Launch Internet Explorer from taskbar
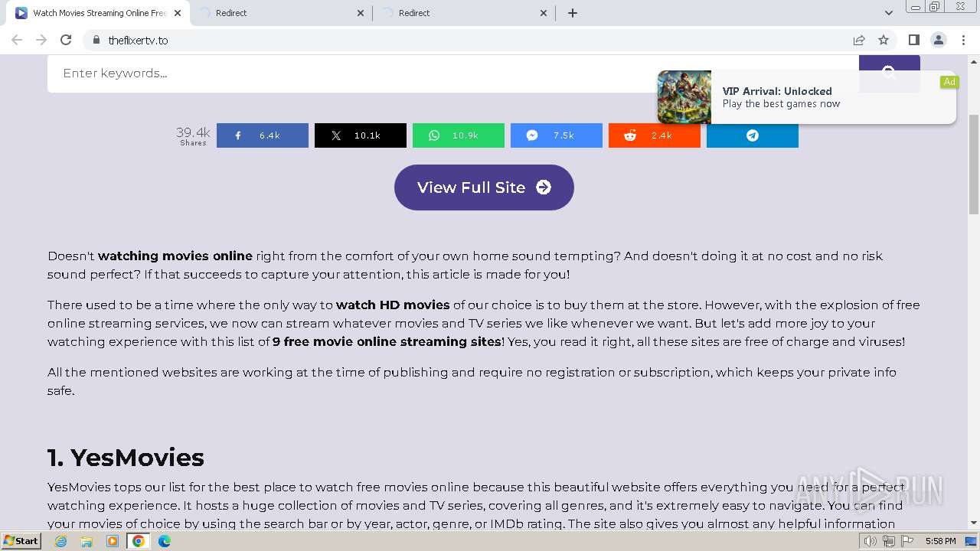The image size is (980, 551). pyautogui.click(x=61, y=541)
